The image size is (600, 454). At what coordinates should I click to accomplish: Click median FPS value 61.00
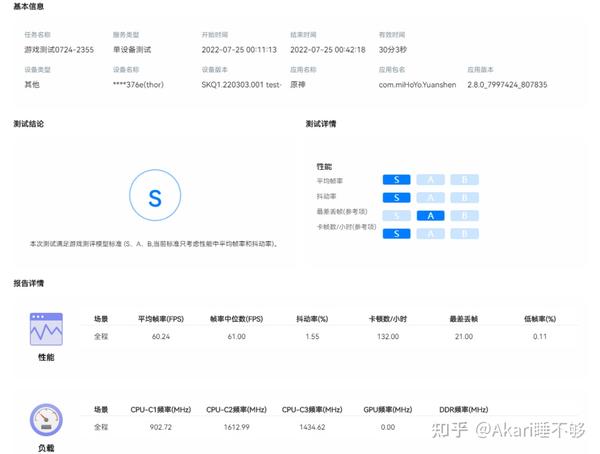236,336
